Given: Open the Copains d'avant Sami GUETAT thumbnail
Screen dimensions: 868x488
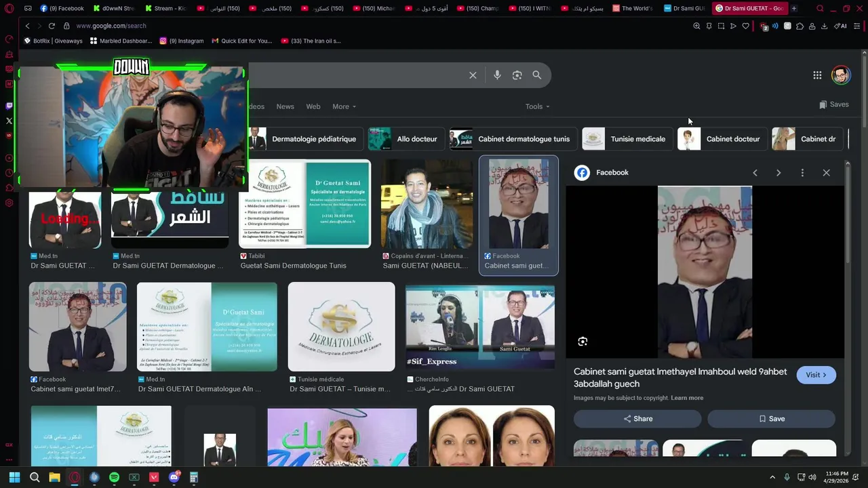Looking at the screenshot, I should click(427, 204).
